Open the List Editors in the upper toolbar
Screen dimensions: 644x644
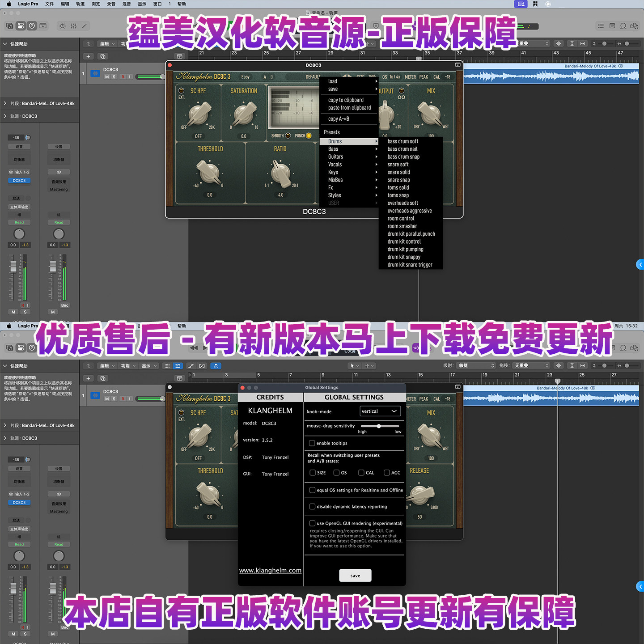601,26
